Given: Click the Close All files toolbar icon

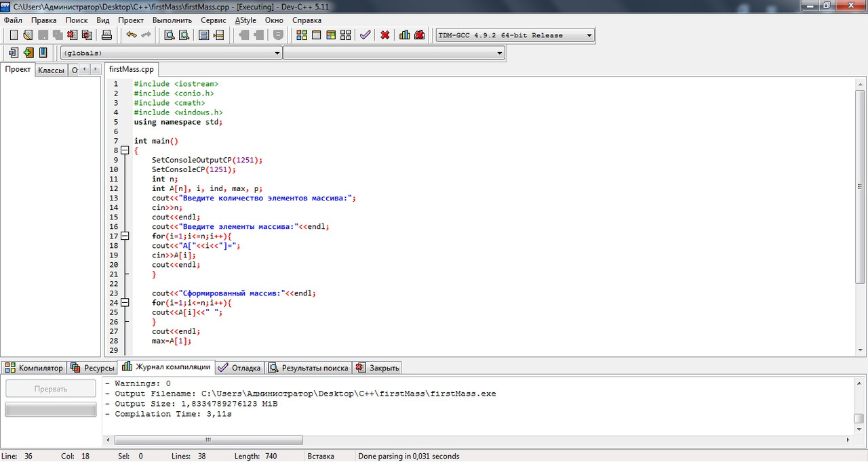Looking at the screenshot, I should [87, 35].
